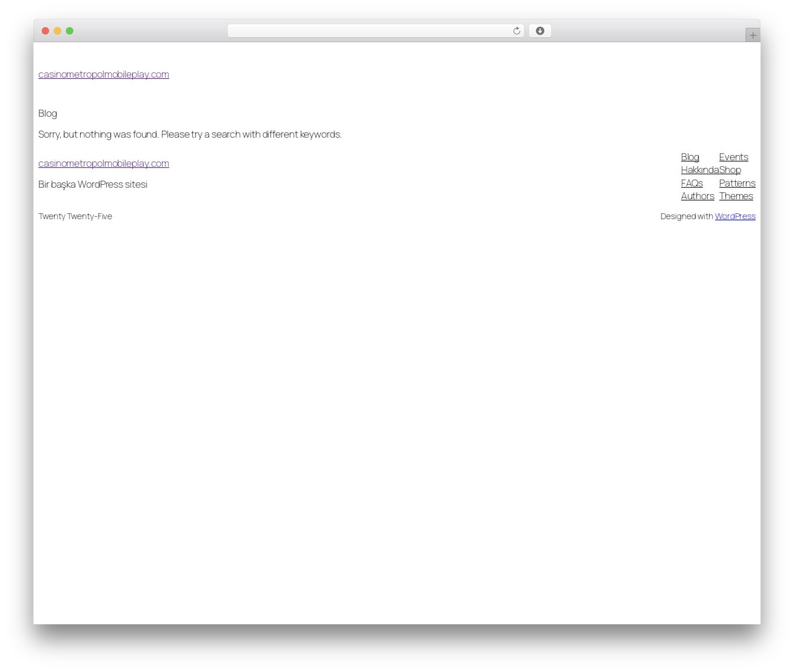Select the 'Sorry, but nothing was found' message

point(190,134)
